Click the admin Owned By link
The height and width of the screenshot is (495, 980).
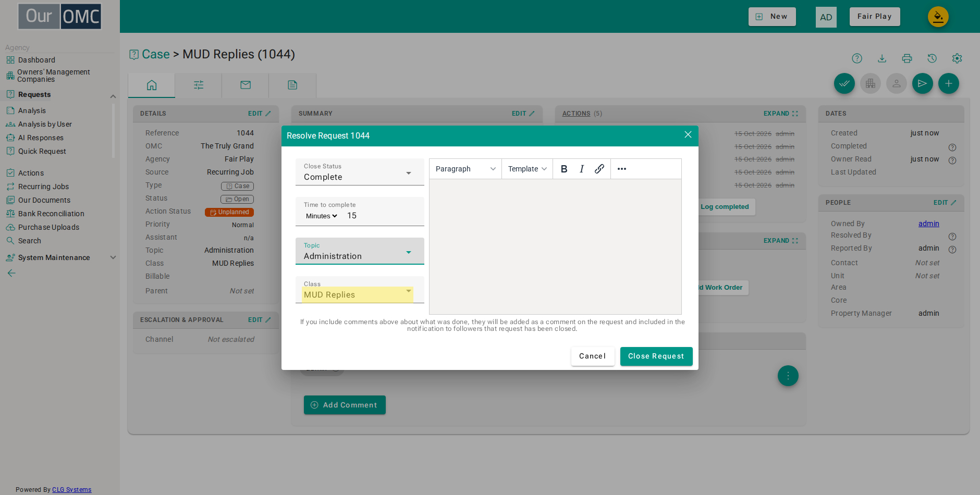click(x=928, y=224)
